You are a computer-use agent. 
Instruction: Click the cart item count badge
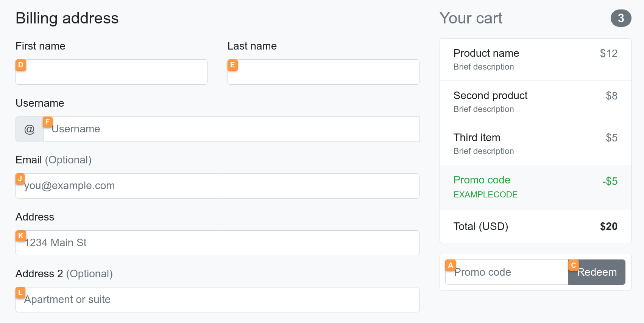coord(621,18)
